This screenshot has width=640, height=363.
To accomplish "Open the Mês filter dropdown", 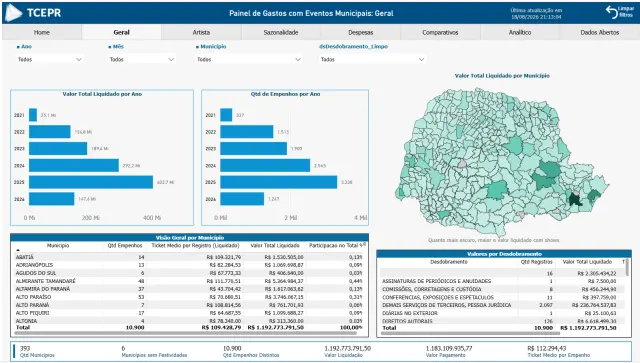I will pyautogui.click(x=141, y=60).
